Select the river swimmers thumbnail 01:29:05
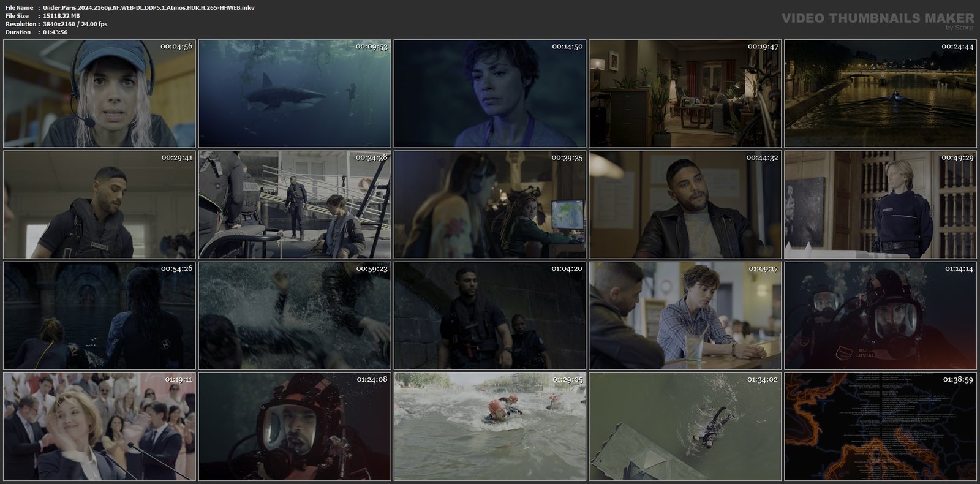980x484 pixels. [x=490, y=426]
